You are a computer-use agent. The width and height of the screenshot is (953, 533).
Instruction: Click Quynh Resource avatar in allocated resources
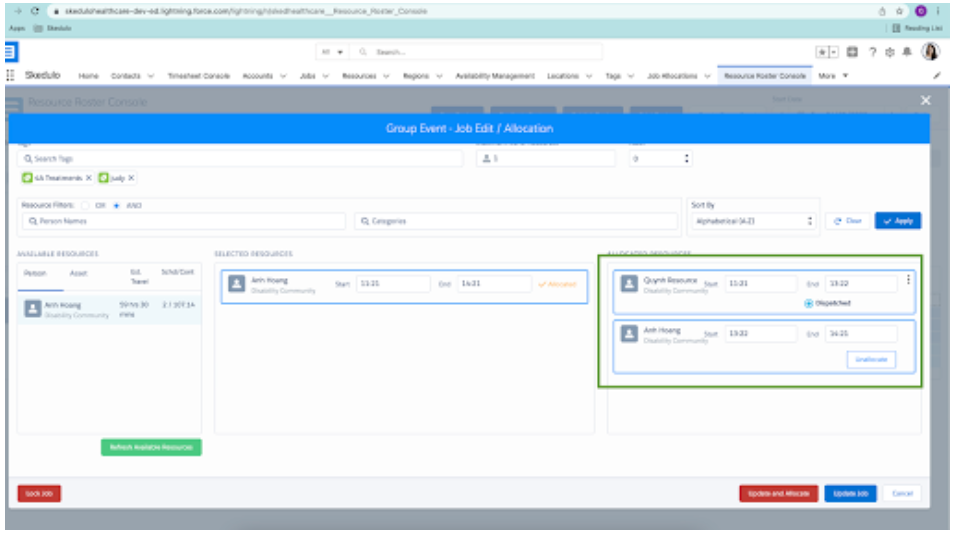pyautogui.click(x=629, y=283)
